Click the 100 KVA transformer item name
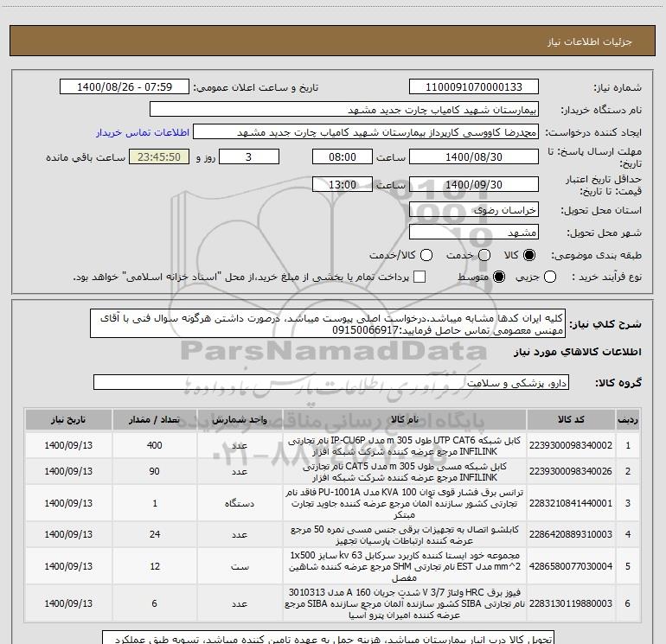Viewport: 666px width, 644px height. click(x=405, y=503)
